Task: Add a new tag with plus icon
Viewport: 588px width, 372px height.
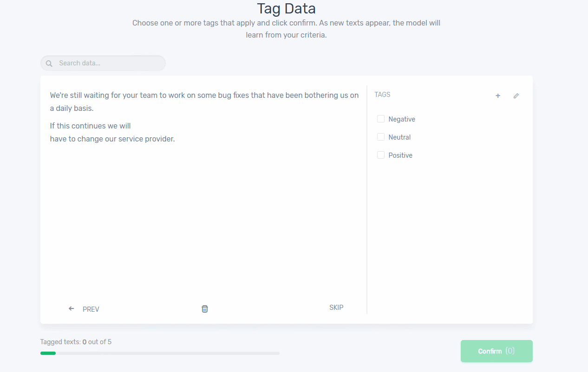Action: click(x=498, y=96)
